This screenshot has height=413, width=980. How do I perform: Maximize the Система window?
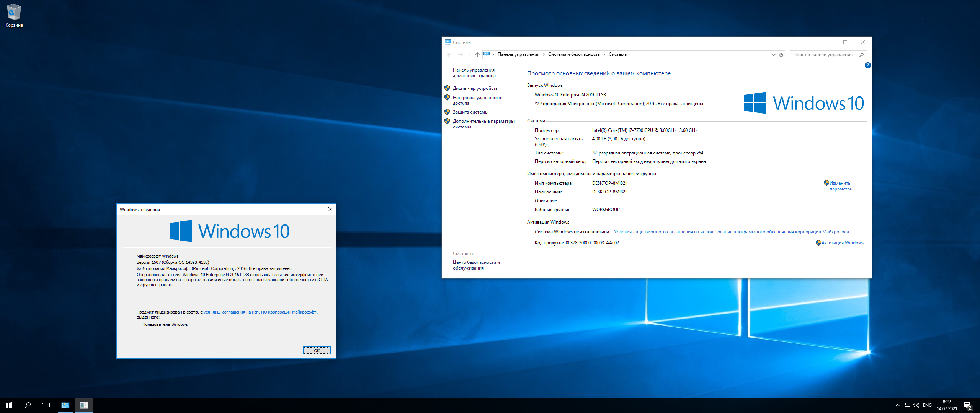pos(845,42)
